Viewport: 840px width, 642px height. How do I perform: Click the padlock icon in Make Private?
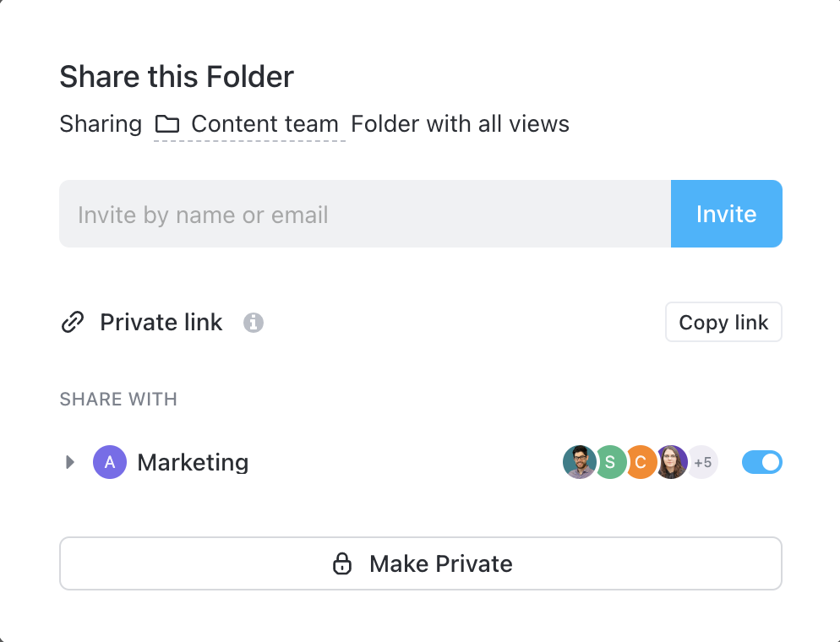pyautogui.click(x=341, y=563)
